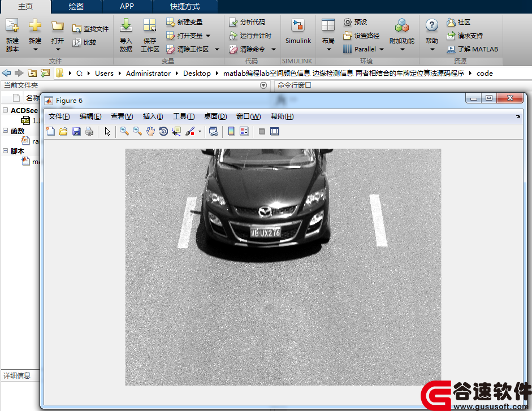Open the 编辑(E) menu in Figure 6
This screenshot has width=532, height=411.
pyautogui.click(x=90, y=116)
